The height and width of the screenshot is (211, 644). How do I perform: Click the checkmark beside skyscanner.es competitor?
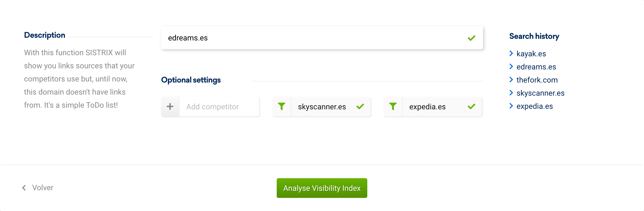click(360, 107)
